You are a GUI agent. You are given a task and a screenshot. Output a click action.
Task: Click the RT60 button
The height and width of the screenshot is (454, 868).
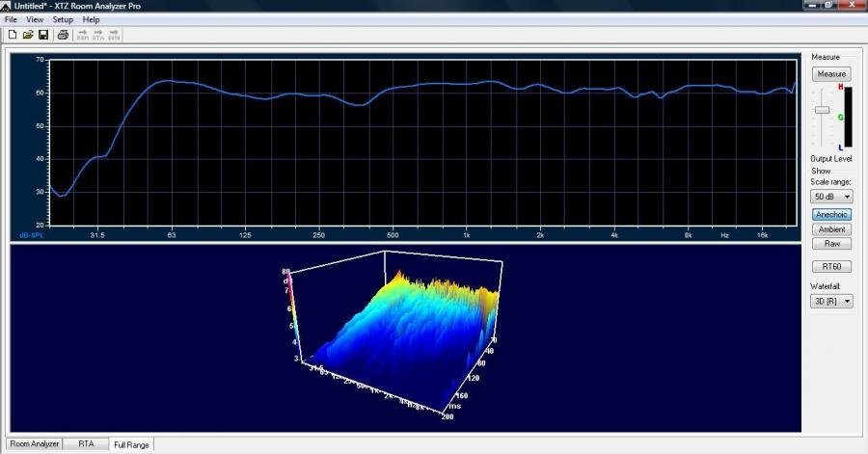point(831,267)
